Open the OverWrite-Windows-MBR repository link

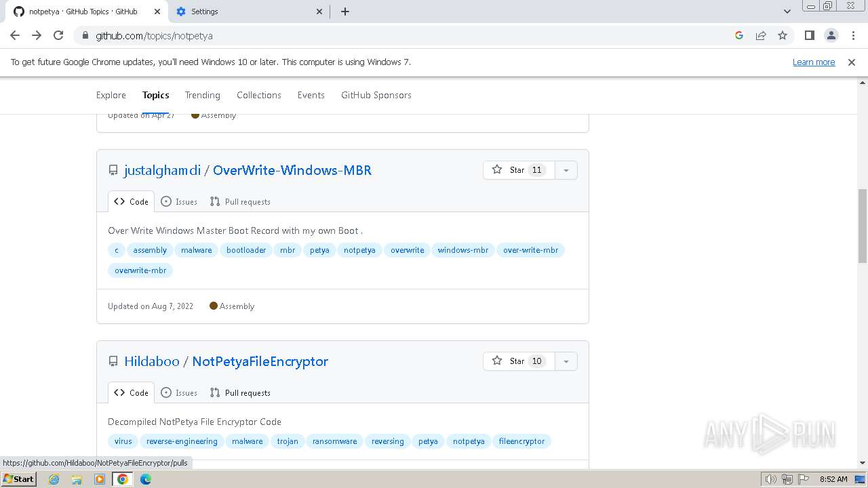point(292,170)
